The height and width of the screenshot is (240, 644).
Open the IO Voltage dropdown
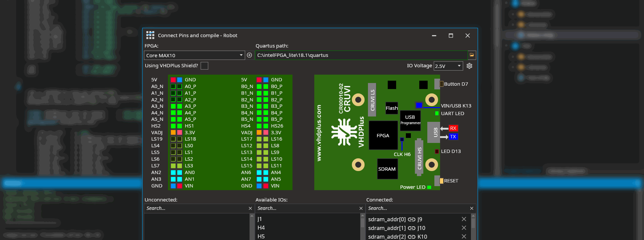(448, 66)
